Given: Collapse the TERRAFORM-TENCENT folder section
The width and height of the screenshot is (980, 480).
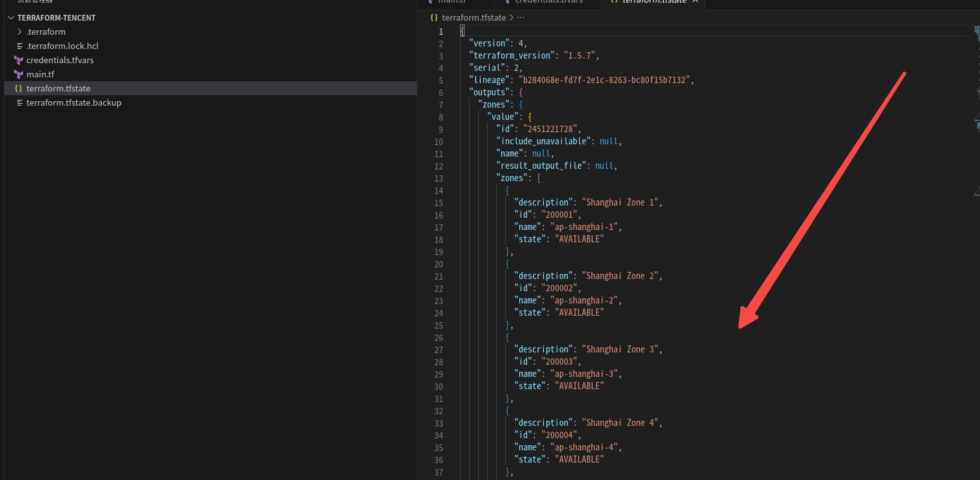Looking at the screenshot, I should 10,17.
